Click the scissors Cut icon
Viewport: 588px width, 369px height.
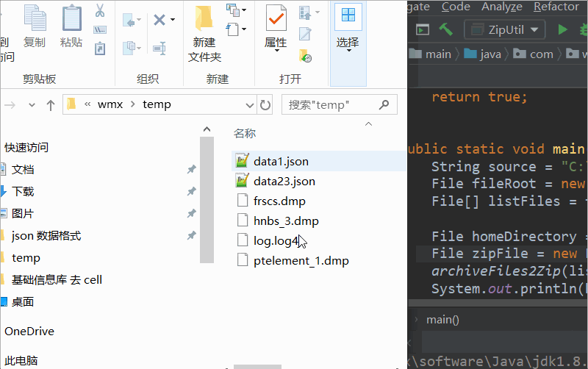(100, 11)
